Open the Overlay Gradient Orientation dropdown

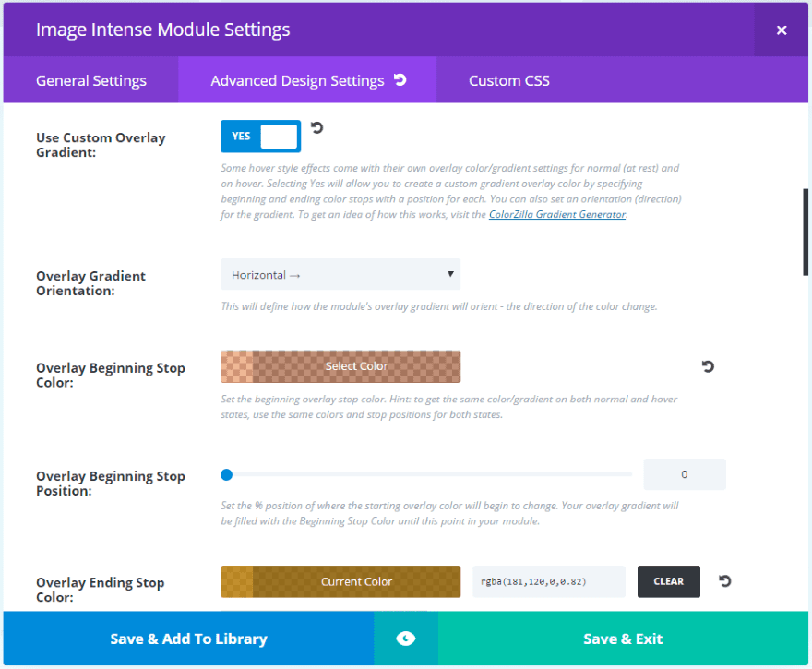pyautogui.click(x=340, y=274)
